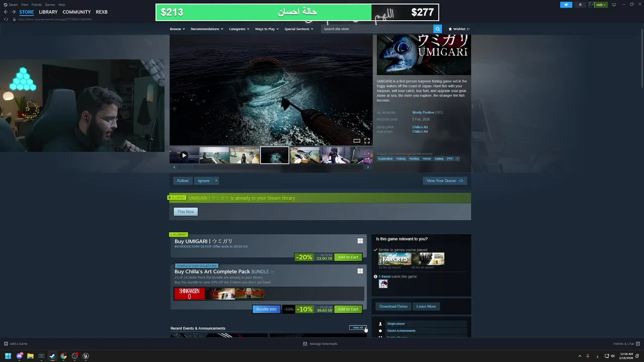
Task: Expand the Ignore options arrow
Action: tap(216, 180)
